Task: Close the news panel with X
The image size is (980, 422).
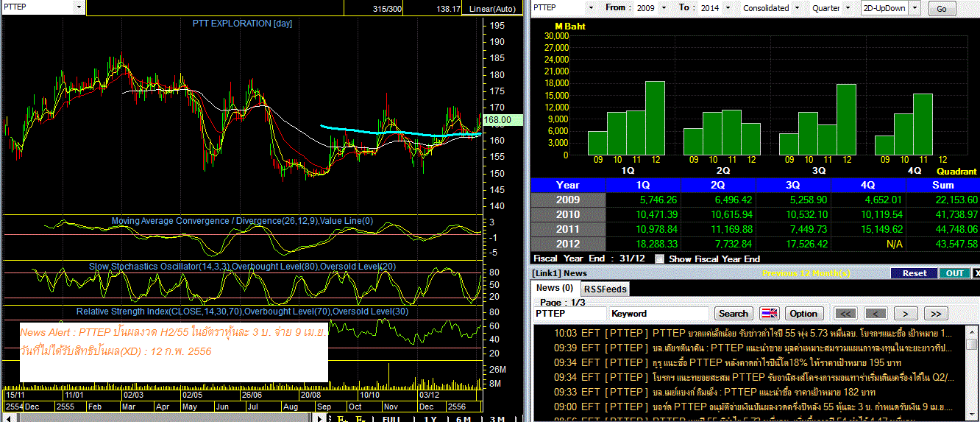Action: point(976,273)
